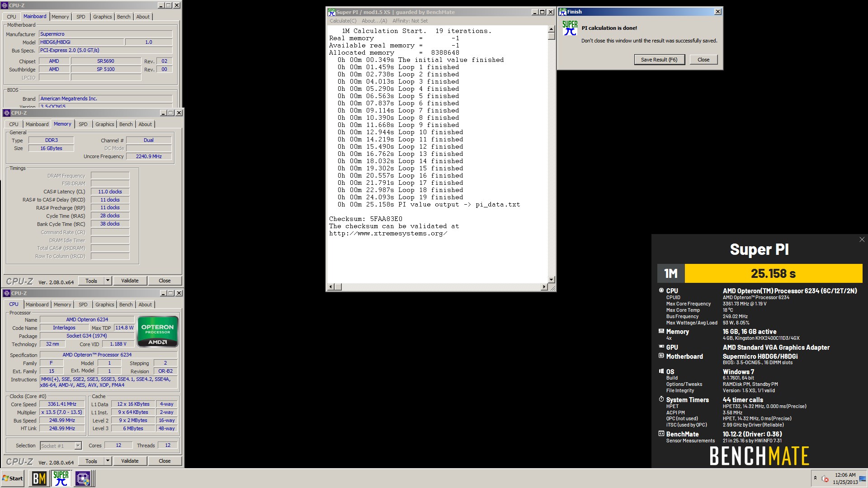Click the Checksum: 5FAA83E0 line
This screenshot has height=488, width=868.
point(365,219)
